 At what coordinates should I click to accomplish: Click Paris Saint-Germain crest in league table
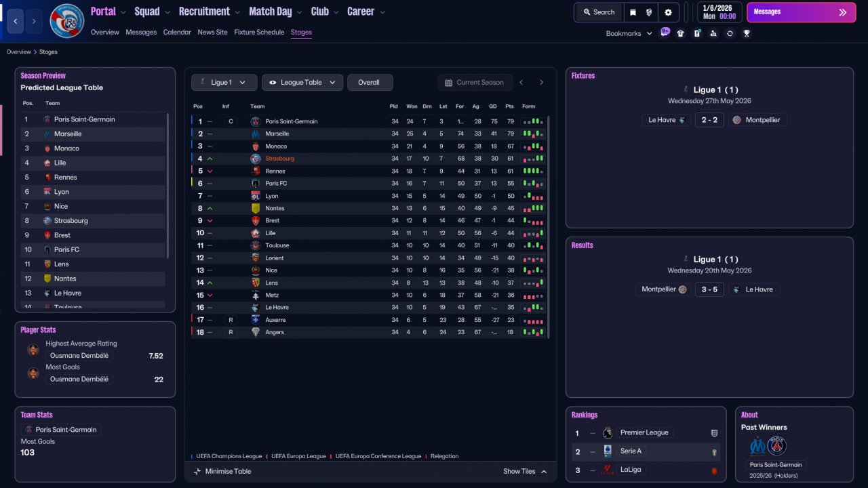(x=256, y=121)
